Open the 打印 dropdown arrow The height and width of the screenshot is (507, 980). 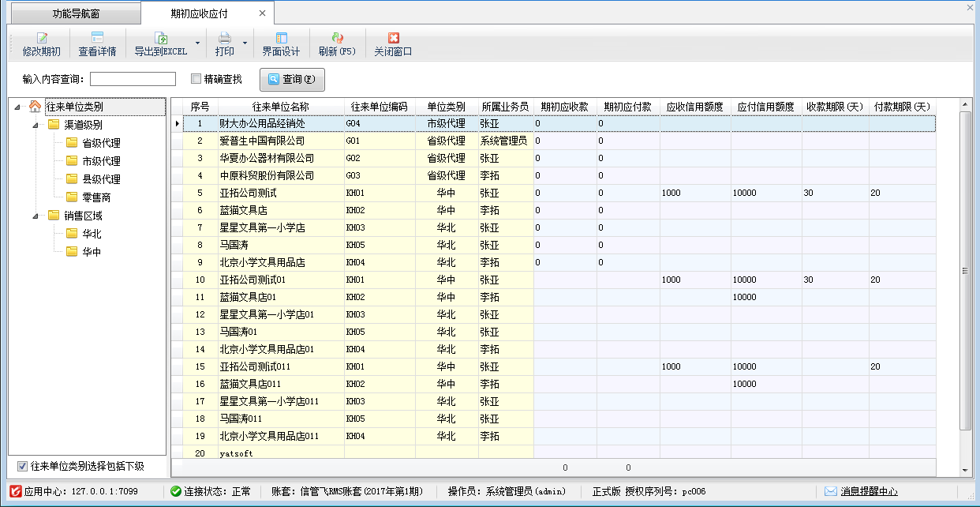pyautogui.click(x=245, y=43)
